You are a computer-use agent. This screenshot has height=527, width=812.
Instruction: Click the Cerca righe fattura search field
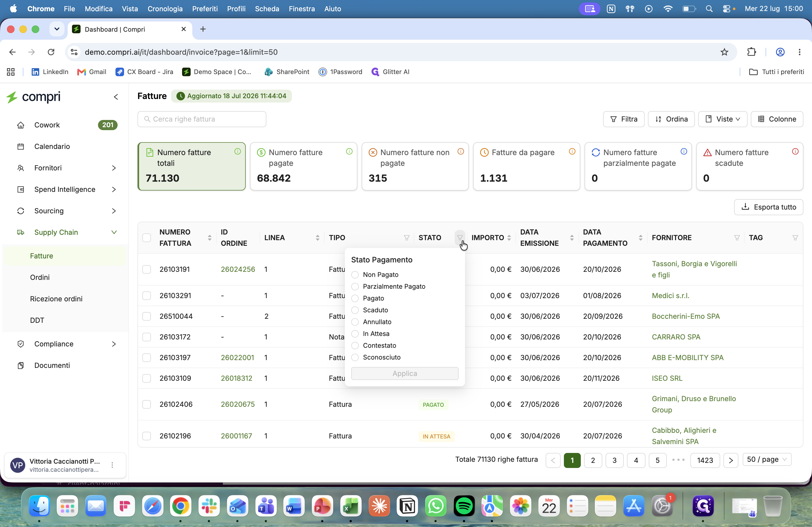click(x=202, y=119)
